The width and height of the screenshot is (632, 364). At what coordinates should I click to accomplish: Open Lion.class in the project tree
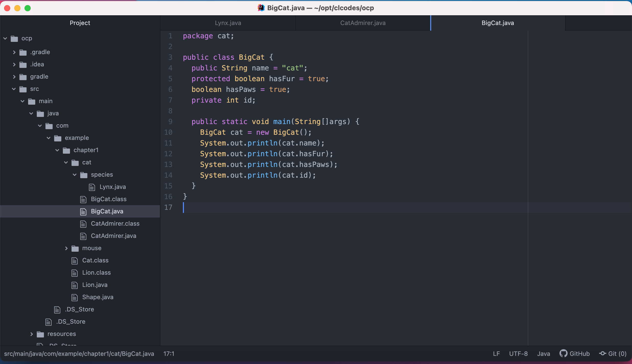96,273
